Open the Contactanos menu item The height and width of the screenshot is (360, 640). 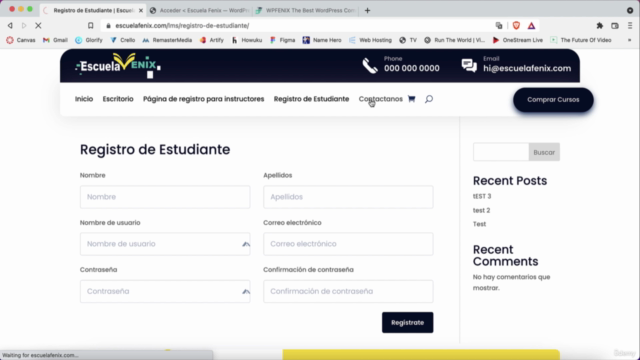pyautogui.click(x=380, y=99)
